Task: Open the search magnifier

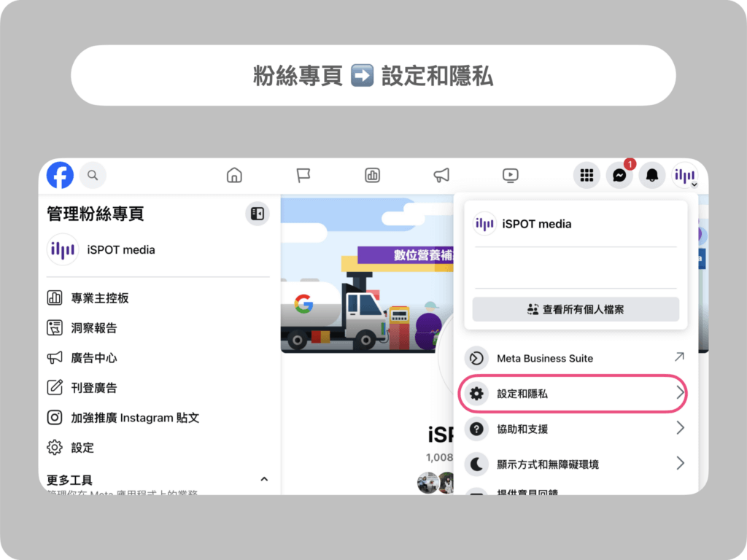Action: (x=92, y=175)
